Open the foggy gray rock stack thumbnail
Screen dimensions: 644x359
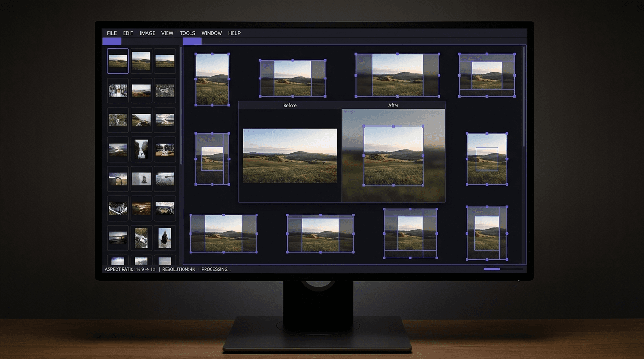click(x=141, y=179)
